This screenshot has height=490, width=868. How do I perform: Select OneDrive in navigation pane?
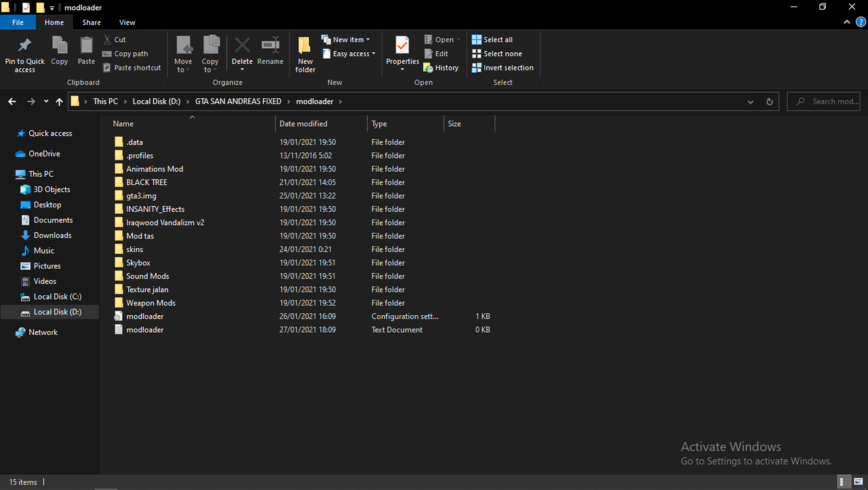tap(44, 154)
